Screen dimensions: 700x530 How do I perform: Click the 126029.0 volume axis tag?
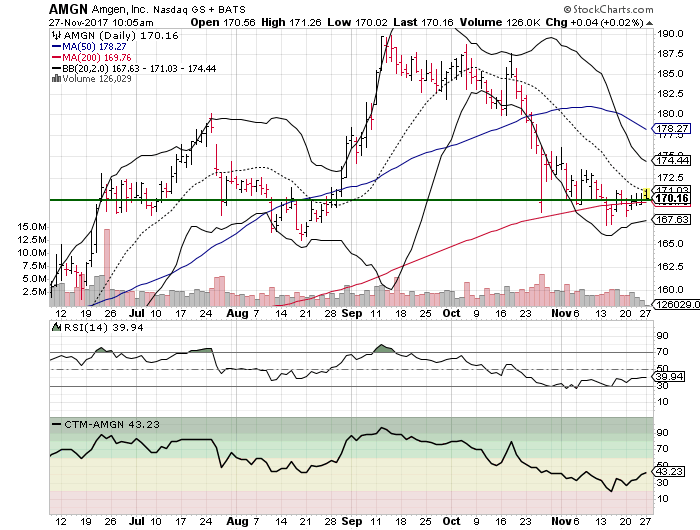click(676, 305)
